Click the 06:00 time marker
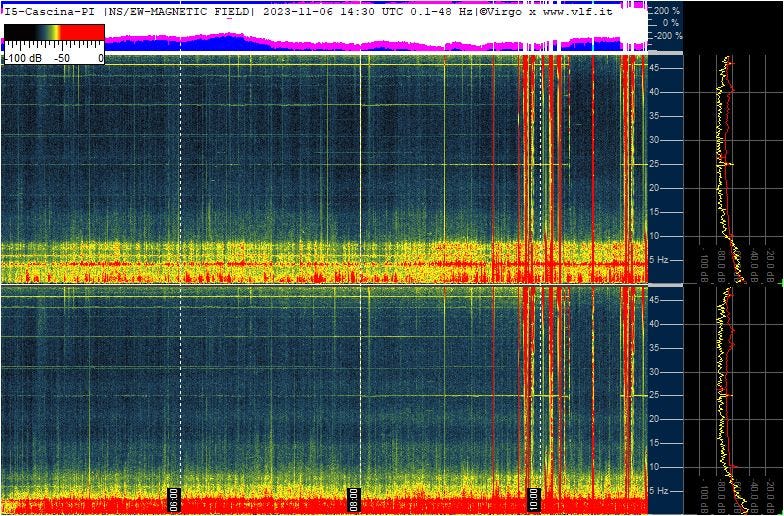 click(x=173, y=500)
